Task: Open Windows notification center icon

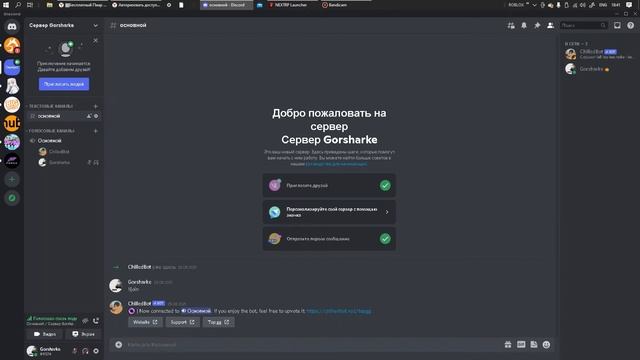Action: (629, 5)
